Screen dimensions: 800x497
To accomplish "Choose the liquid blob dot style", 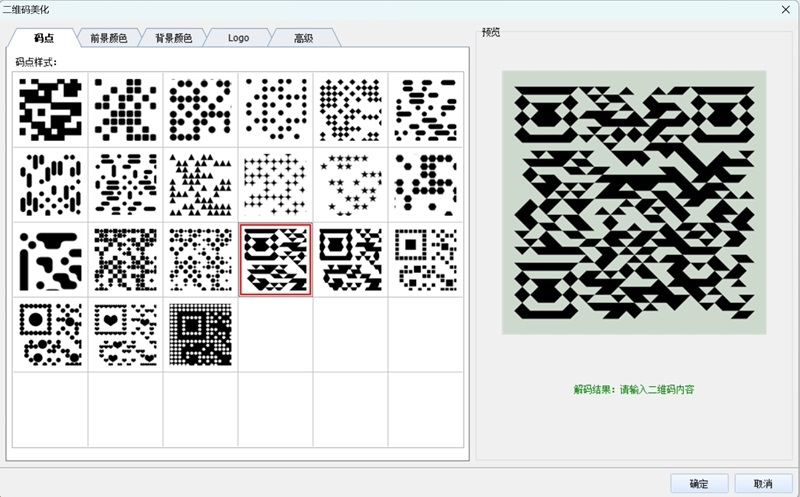I will tap(50, 259).
